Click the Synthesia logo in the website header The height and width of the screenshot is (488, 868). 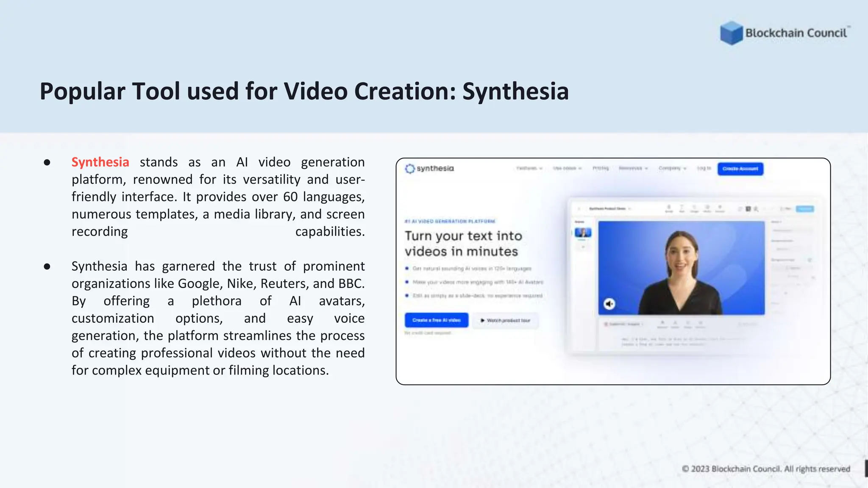click(429, 169)
